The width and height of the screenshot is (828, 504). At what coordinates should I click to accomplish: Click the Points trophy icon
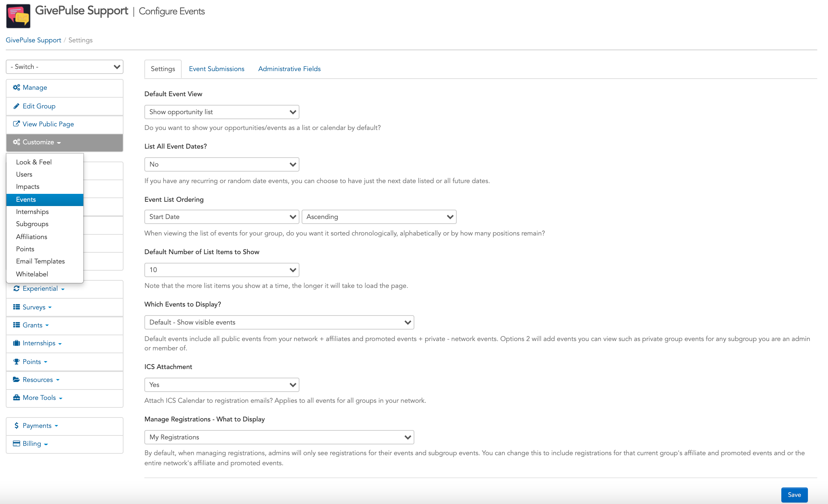point(17,361)
